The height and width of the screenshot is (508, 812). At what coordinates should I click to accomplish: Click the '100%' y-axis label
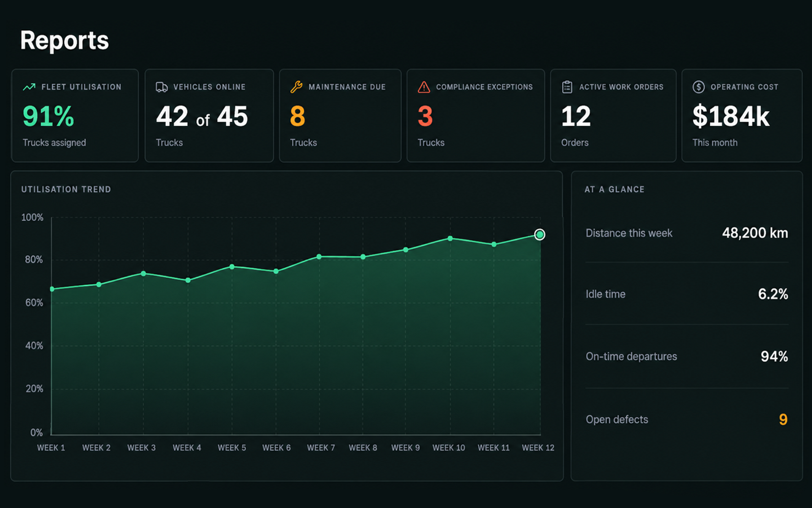click(x=32, y=218)
